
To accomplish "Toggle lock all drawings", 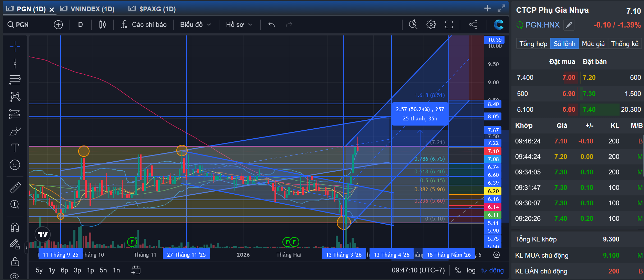I will (15, 261).
